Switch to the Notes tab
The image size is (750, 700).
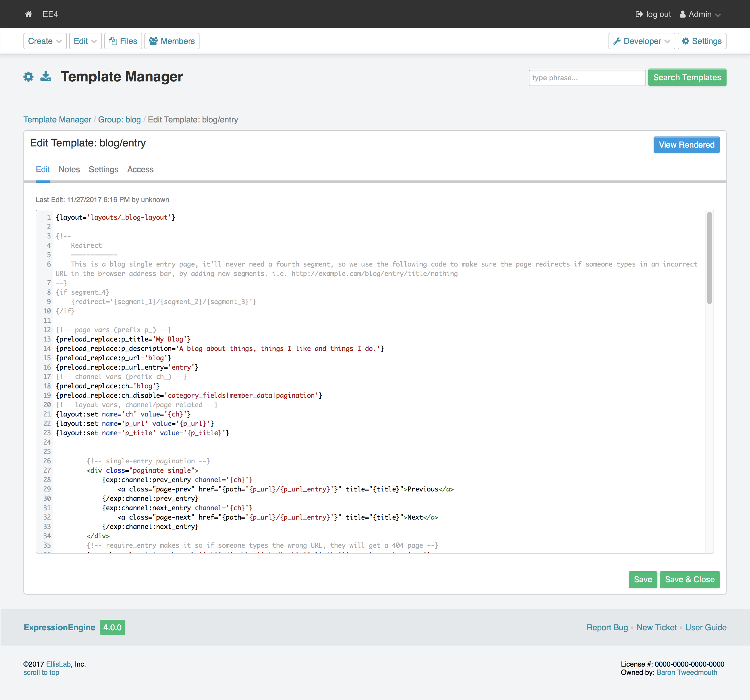coord(69,170)
